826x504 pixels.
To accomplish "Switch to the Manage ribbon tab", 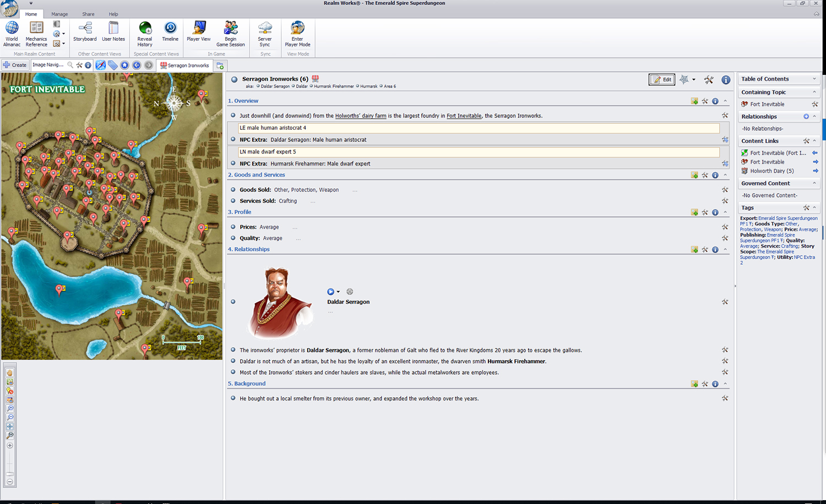I will 59,14.
